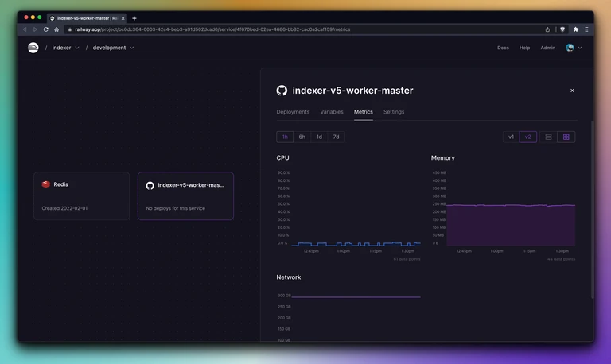The image size is (611, 364).
Task: Open the Docs link
Action: (503, 48)
